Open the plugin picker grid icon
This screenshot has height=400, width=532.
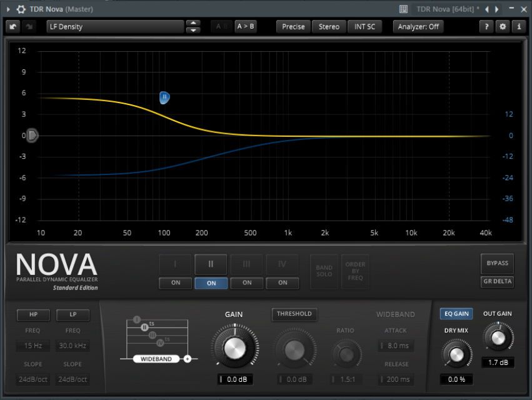click(403, 9)
